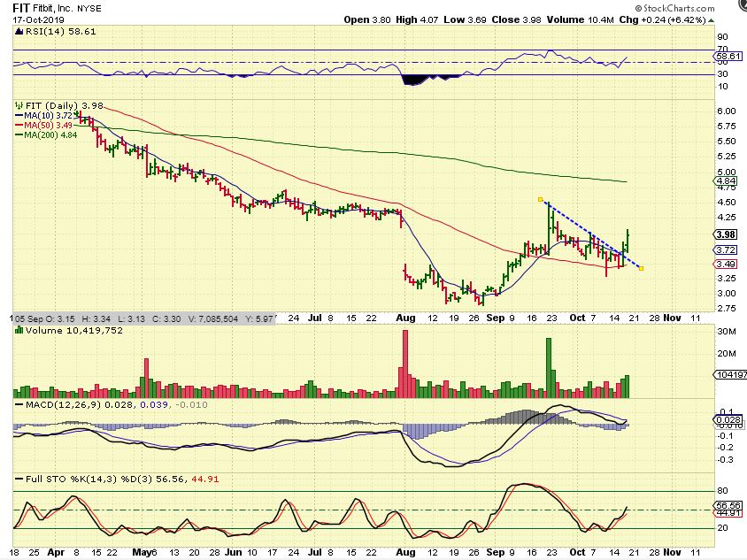This screenshot has width=747, height=560.
Task: Click the 44.91 red stochastic axis tag
Action: (728, 513)
